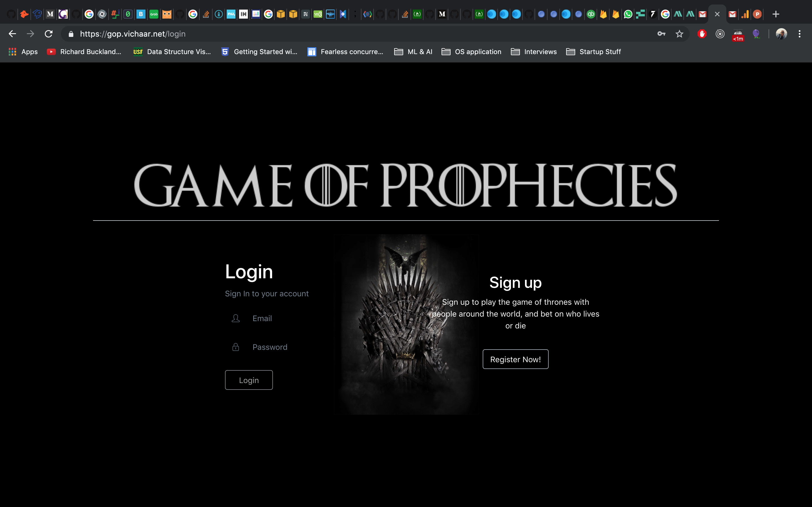
Task: Navigate back using the back arrow
Action: click(12, 34)
